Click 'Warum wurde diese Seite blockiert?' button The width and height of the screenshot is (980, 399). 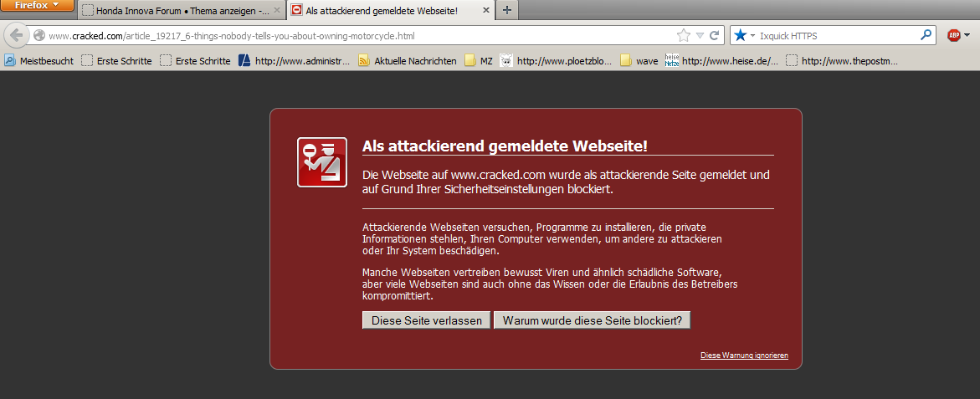592,320
